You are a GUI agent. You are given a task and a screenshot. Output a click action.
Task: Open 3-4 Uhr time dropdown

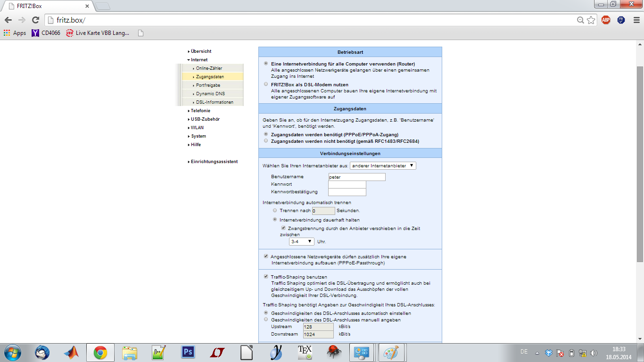pyautogui.click(x=302, y=241)
